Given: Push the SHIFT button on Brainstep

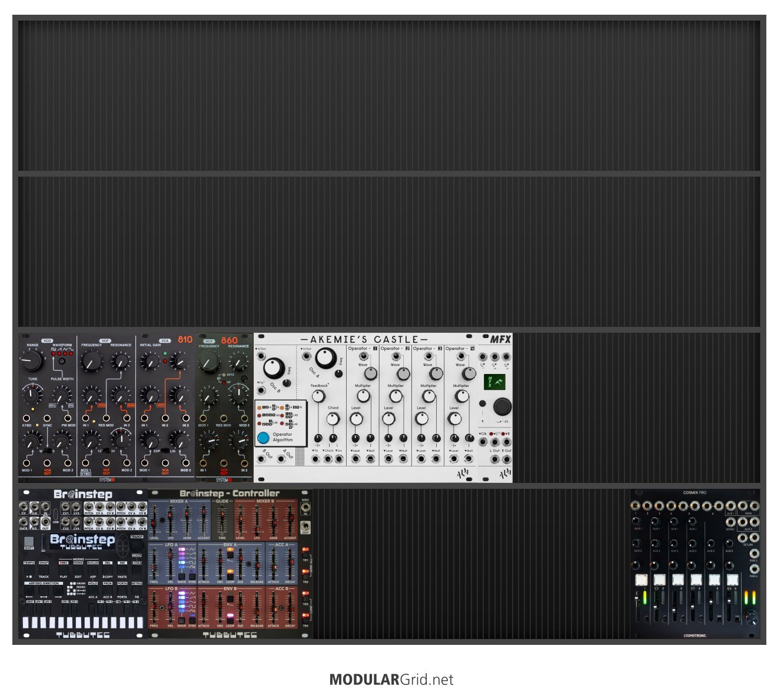Looking at the screenshot, I should [29, 542].
